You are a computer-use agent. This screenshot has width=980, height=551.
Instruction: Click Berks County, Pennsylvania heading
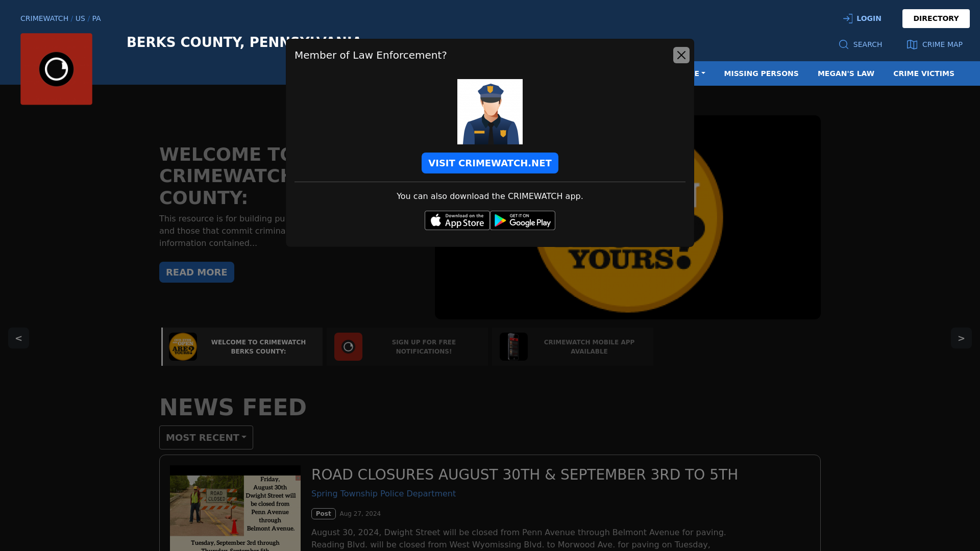click(244, 42)
